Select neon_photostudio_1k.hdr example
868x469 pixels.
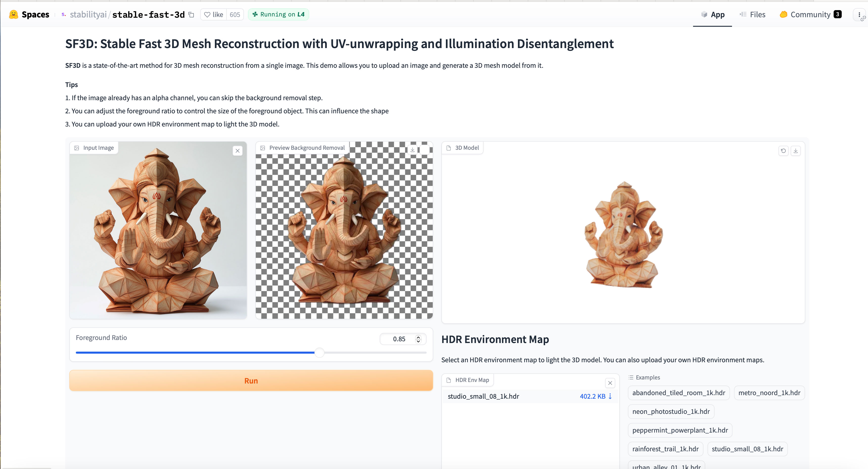click(x=671, y=411)
